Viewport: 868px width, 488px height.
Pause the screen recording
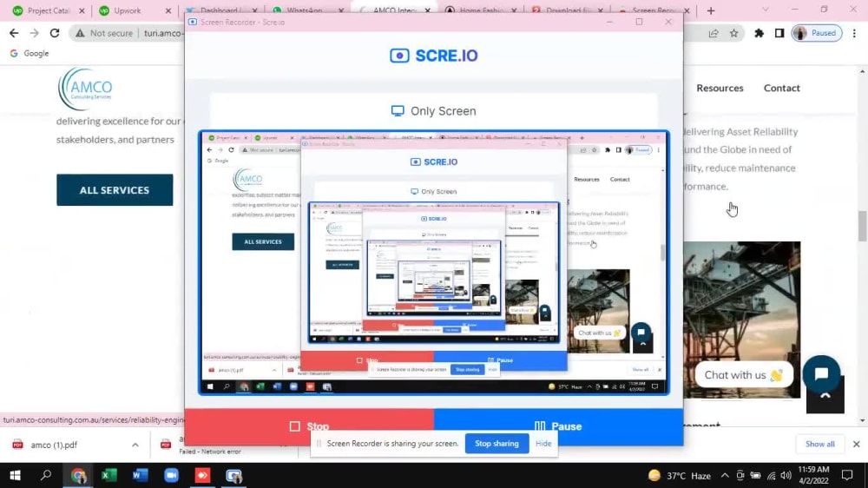click(x=558, y=426)
